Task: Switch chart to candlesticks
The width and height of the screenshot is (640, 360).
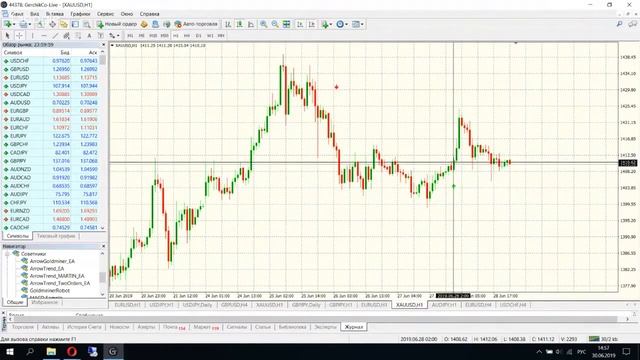Action: coord(240,24)
